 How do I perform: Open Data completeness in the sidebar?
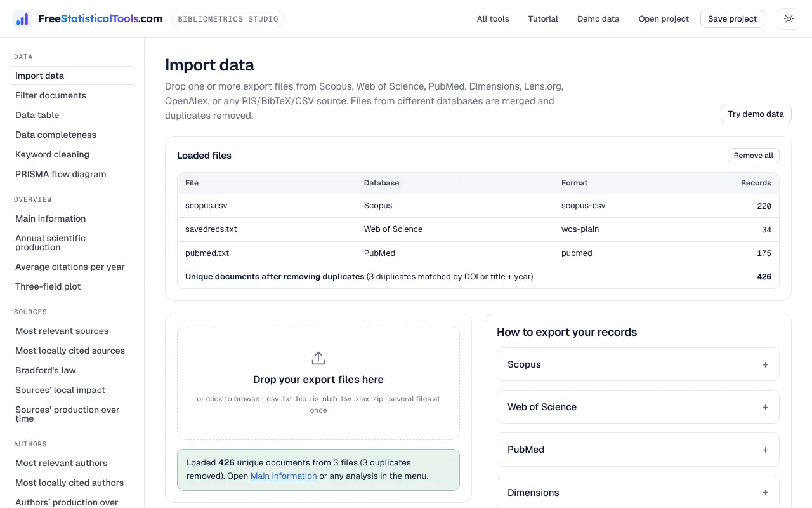point(72,135)
